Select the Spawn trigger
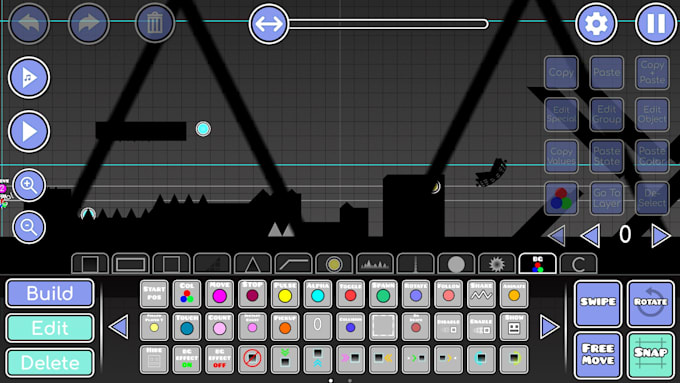The image size is (680, 383). click(383, 294)
